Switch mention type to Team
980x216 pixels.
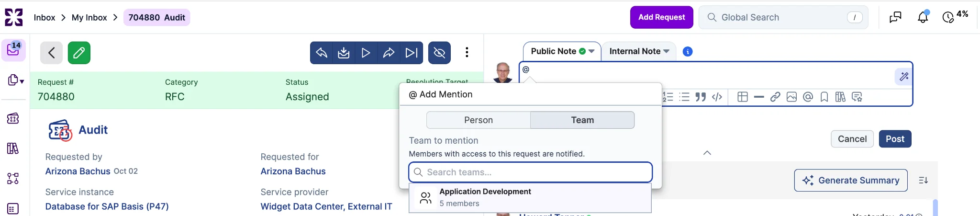click(582, 120)
